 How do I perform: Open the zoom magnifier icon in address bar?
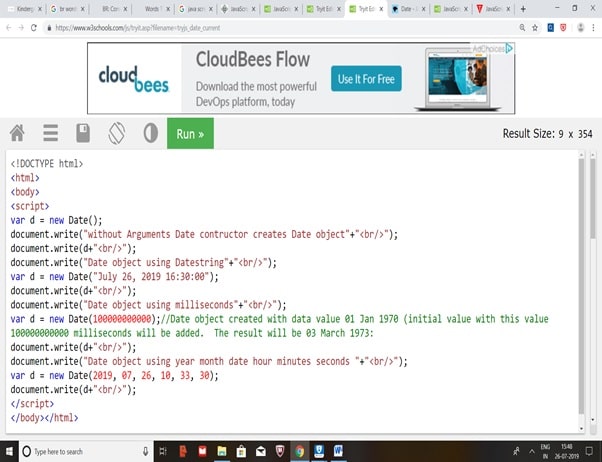point(522,28)
